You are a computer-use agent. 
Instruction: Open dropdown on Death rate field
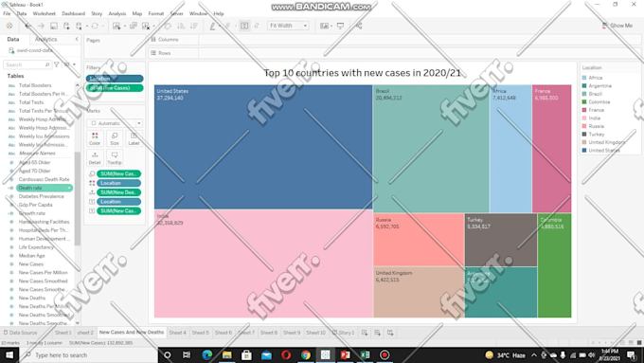click(x=69, y=188)
